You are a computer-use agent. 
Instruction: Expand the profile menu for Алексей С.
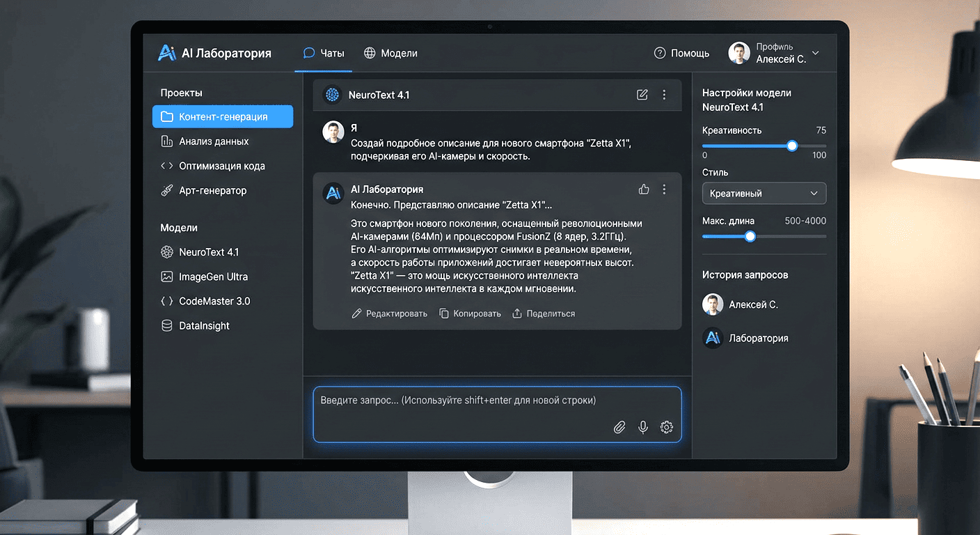[x=816, y=53]
